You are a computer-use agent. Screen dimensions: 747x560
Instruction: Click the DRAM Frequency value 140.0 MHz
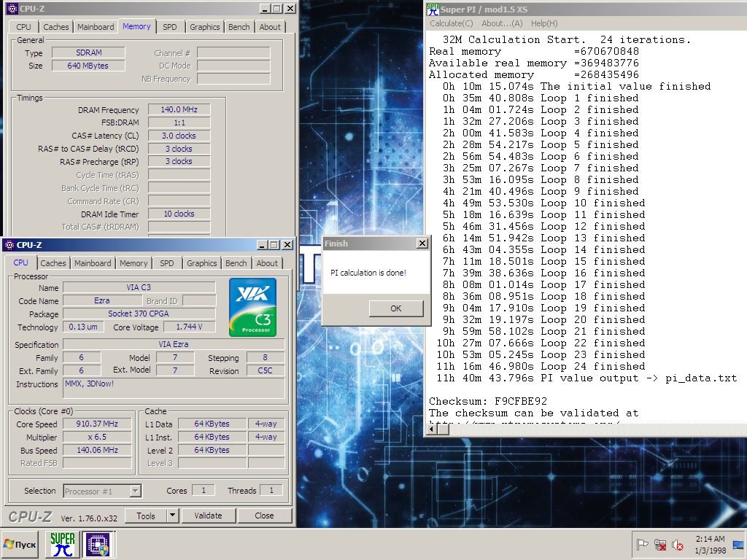click(x=179, y=109)
